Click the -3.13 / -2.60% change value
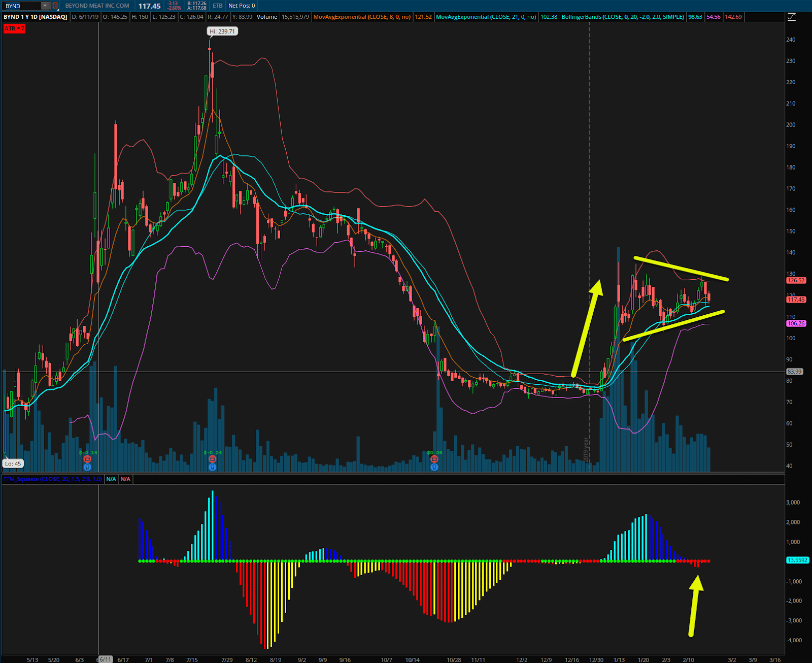812x663 pixels. 174,6
